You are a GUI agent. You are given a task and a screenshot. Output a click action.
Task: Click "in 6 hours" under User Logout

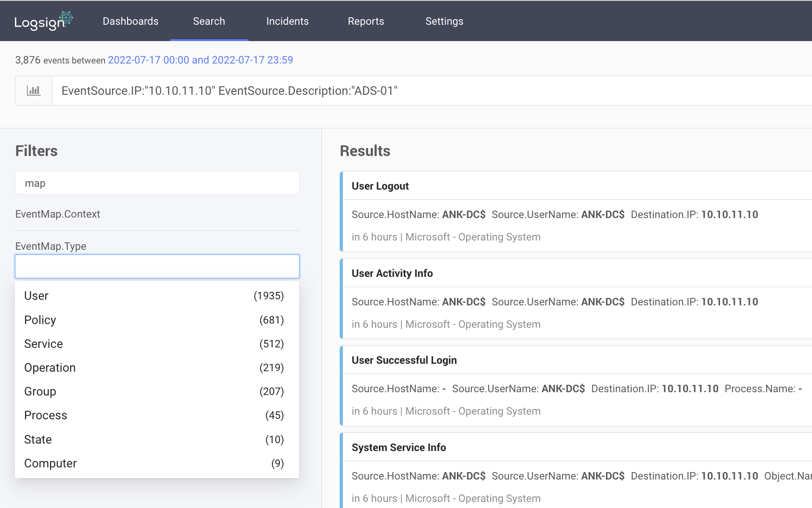click(374, 237)
